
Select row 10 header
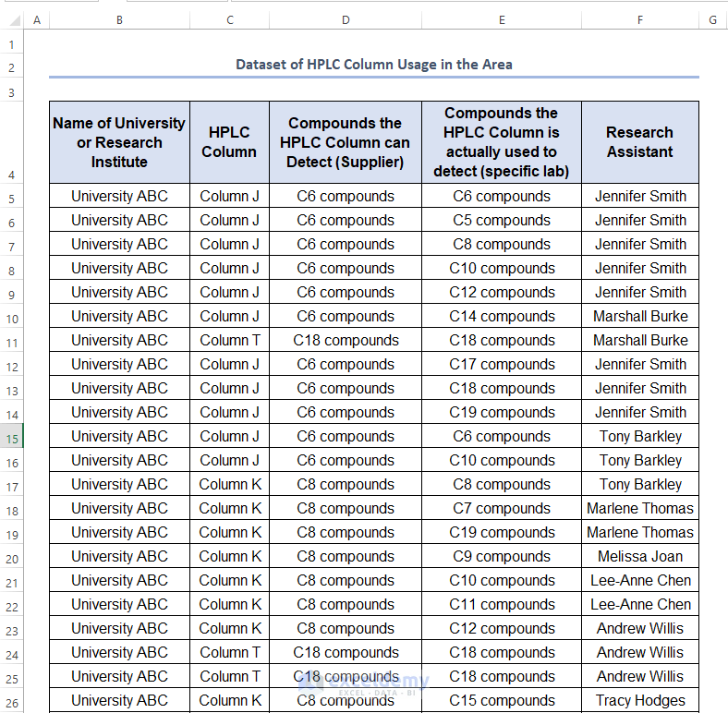[x=12, y=316]
